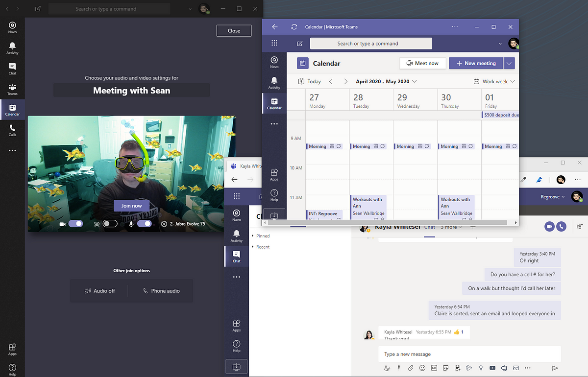Click New meeting button
This screenshot has height=377, width=588.
[x=476, y=63]
